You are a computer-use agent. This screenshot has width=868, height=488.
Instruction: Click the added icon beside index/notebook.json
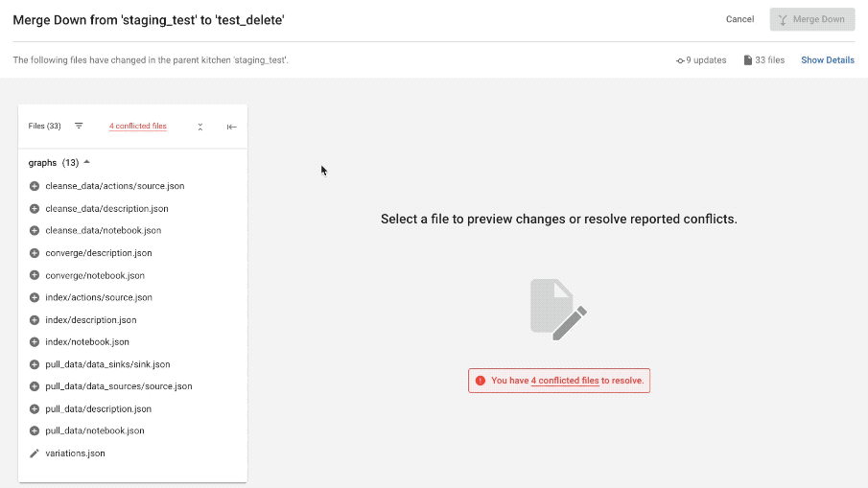(35, 342)
